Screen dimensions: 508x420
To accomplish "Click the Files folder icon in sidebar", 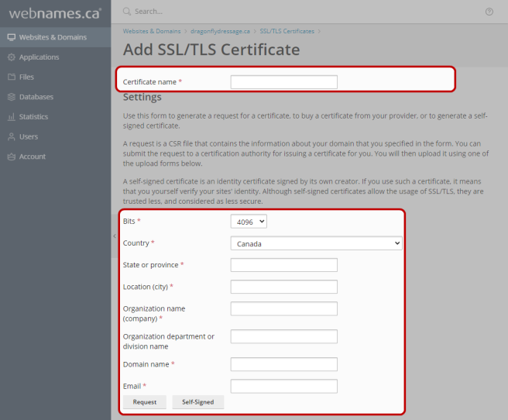I will pyautogui.click(x=11, y=77).
